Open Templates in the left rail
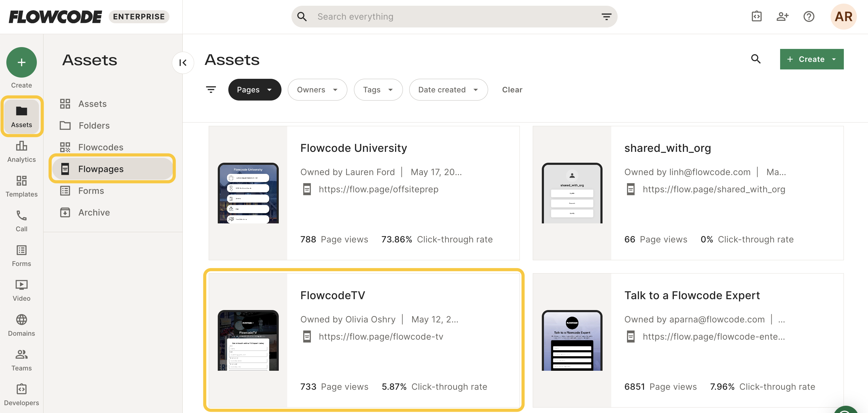The width and height of the screenshot is (868, 413). [x=21, y=186]
